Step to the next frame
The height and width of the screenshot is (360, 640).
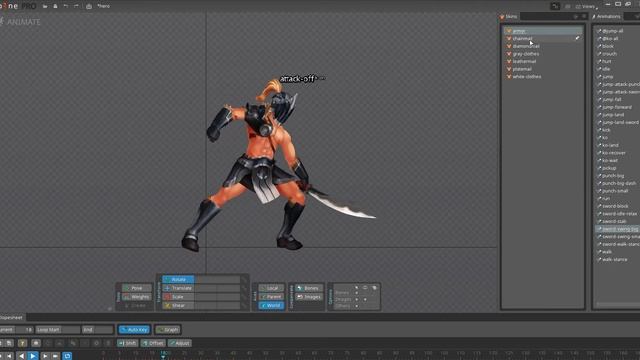[44, 356]
